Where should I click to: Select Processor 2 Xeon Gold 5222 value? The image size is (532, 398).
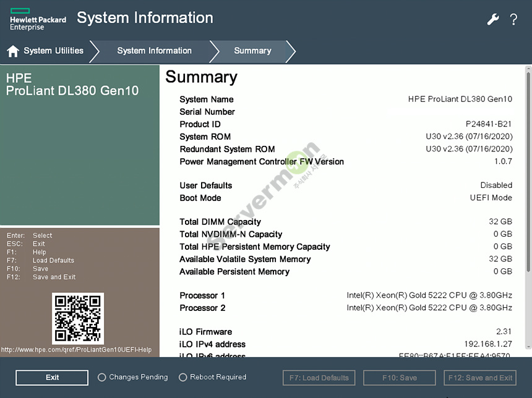[x=429, y=308]
